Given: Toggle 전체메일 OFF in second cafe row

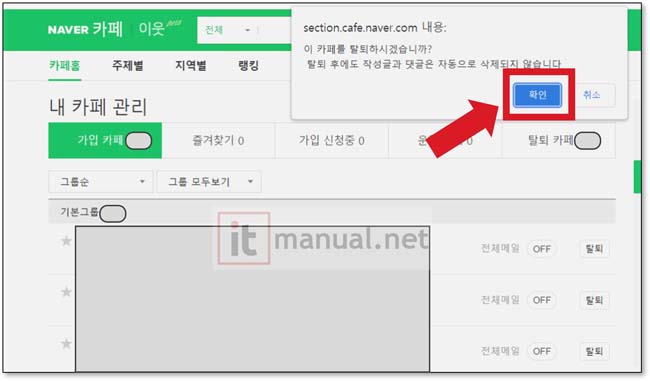Looking at the screenshot, I should (541, 300).
